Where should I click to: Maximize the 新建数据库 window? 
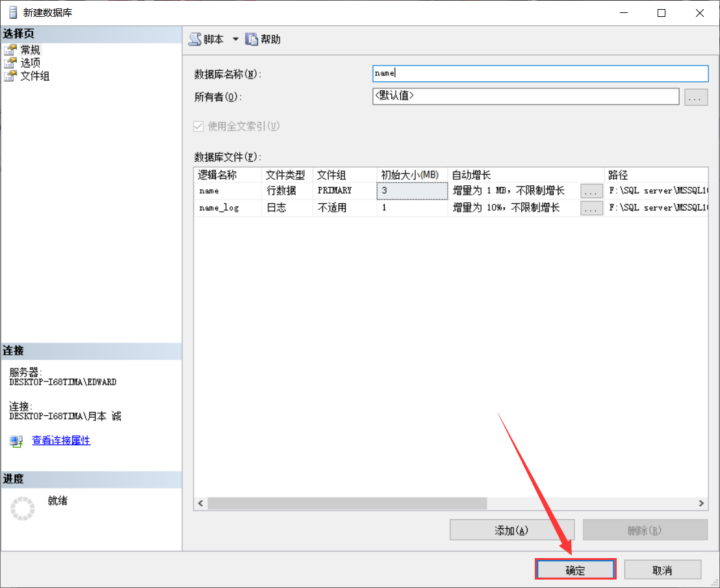662,13
